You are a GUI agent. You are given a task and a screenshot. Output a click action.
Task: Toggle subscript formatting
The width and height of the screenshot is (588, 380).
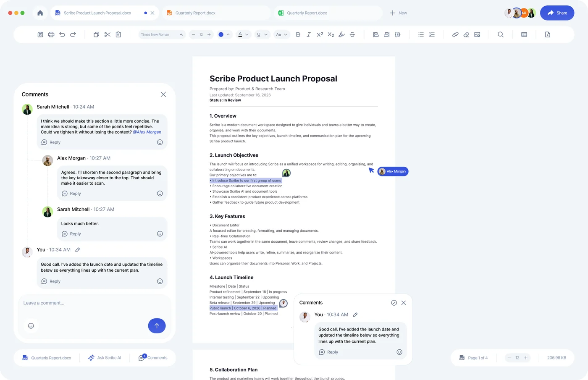pyautogui.click(x=331, y=34)
